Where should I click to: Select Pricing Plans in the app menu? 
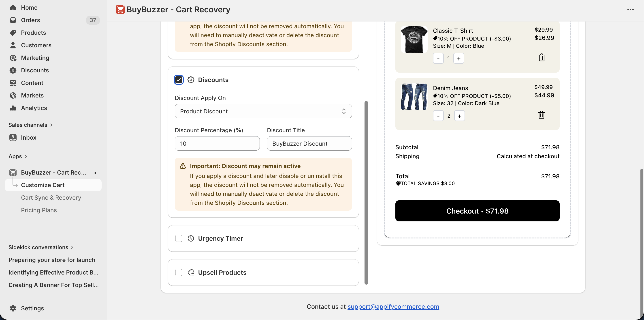(x=39, y=210)
